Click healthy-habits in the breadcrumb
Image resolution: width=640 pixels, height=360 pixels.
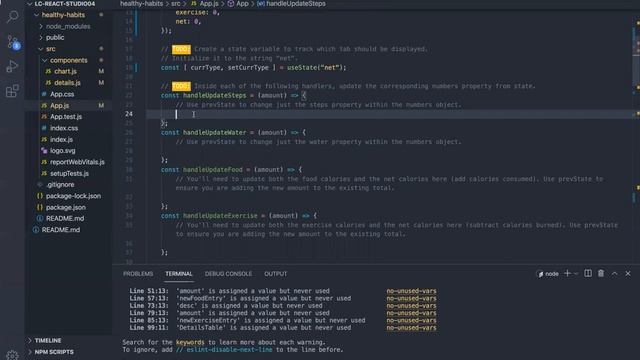[x=141, y=4]
